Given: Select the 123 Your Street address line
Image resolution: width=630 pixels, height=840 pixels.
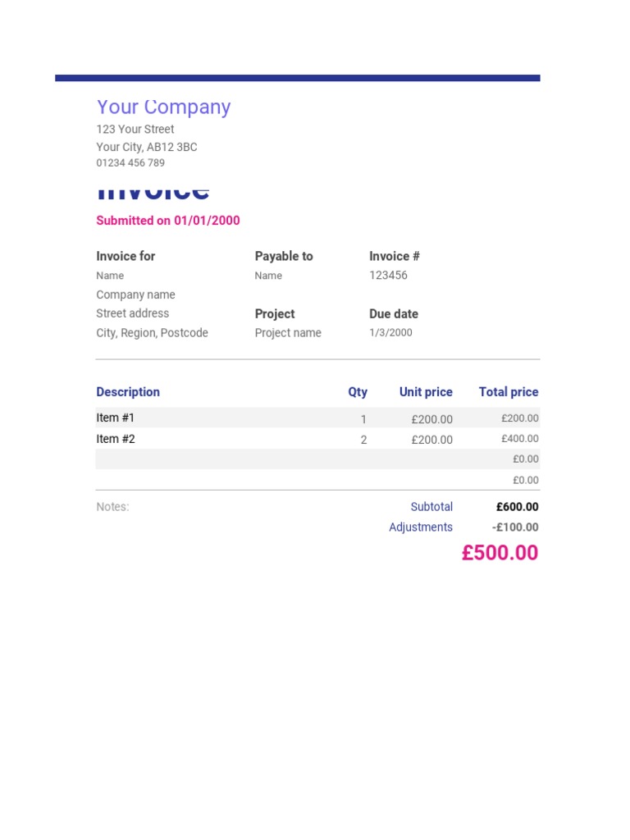Looking at the screenshot, I should 135,129.
